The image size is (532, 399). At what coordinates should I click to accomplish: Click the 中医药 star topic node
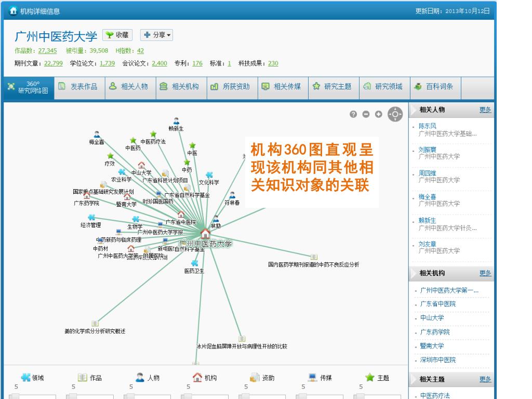(133, 140)
